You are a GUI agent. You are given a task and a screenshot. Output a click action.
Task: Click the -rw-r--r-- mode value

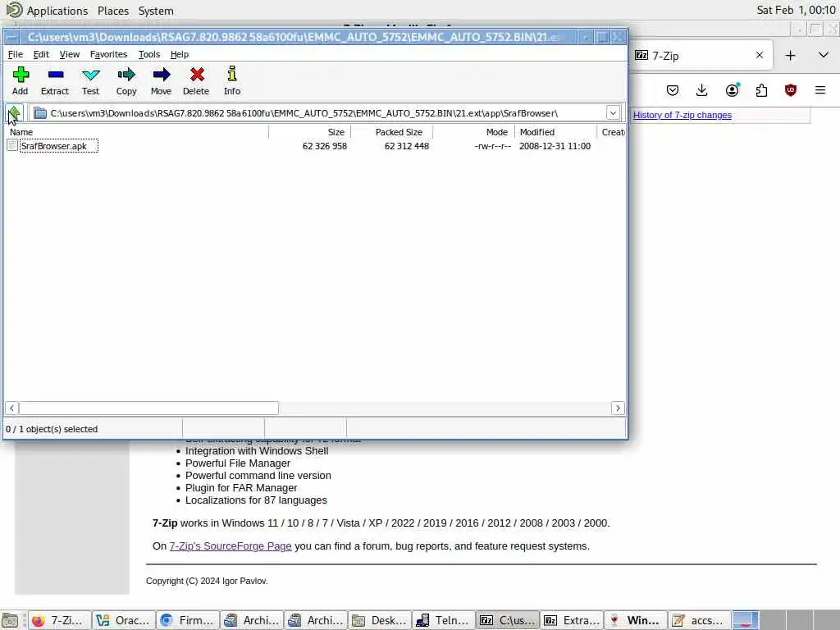[492, 146]
